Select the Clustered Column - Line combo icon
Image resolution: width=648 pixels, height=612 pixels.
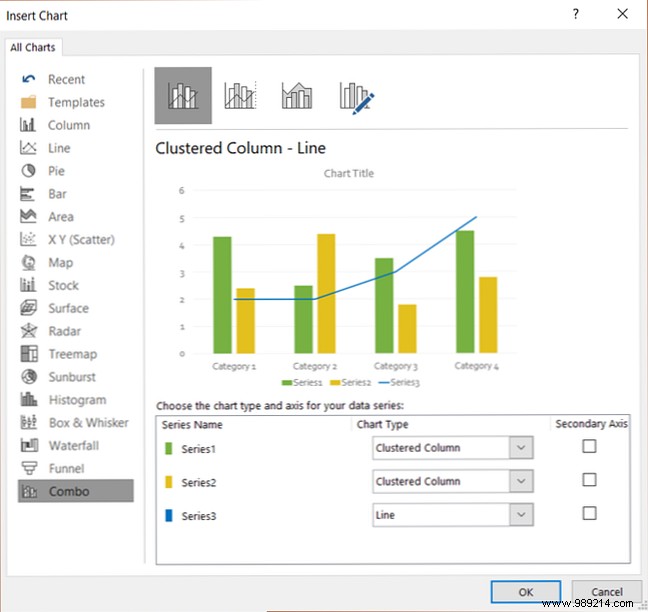coord(183,95)
